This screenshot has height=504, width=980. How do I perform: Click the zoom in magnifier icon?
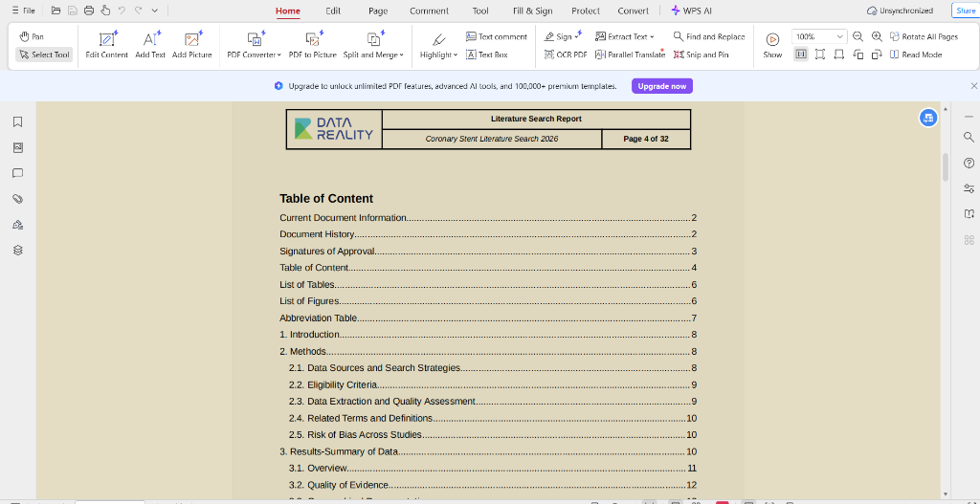877,37
